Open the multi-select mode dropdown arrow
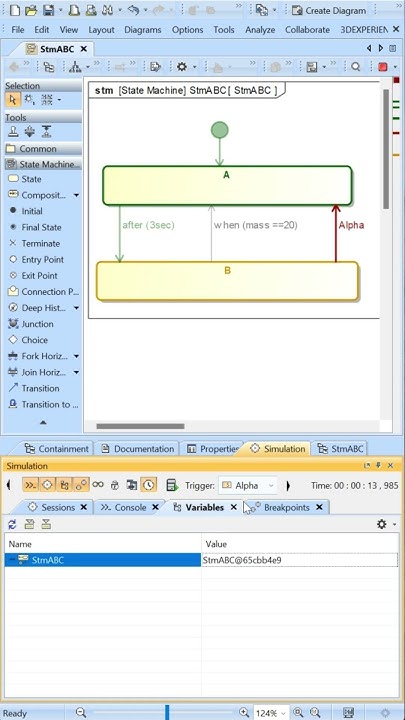 click(x=59, y=100)
